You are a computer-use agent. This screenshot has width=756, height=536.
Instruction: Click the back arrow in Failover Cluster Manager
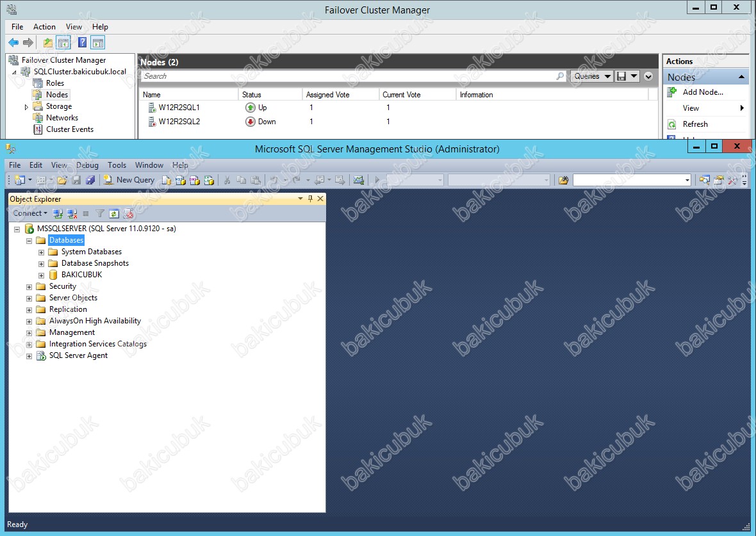tap(13, 43)
